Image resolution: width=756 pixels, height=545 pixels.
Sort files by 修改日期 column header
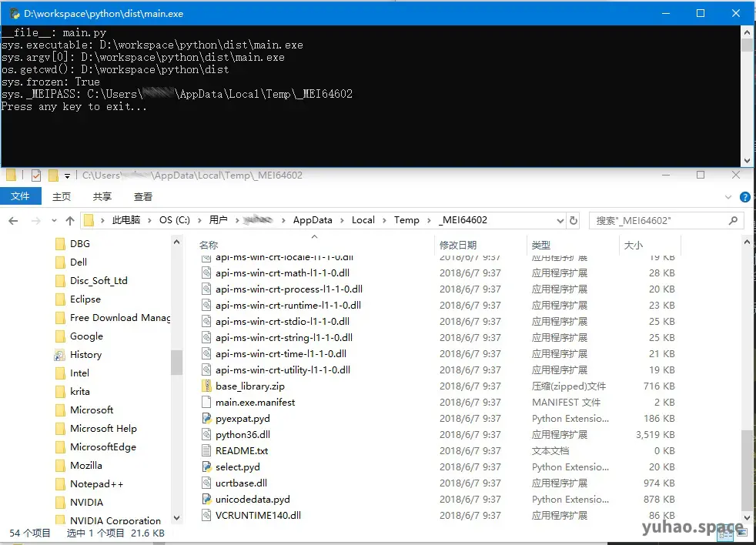click(457, 245)
